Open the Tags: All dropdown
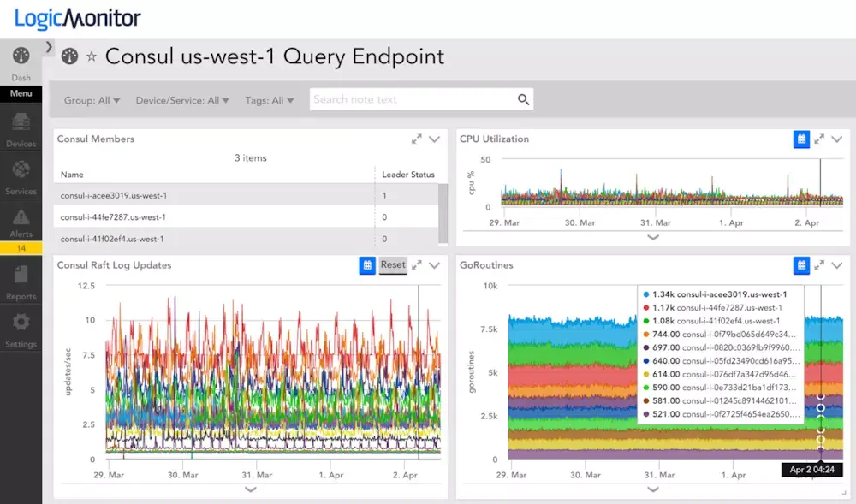The height and width of the screenshot is (504, 856). click(269, 100)
